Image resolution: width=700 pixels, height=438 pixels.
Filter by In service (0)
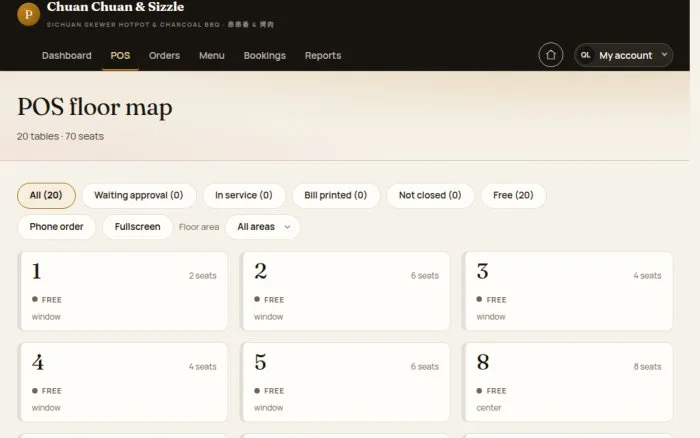(244, 195)
